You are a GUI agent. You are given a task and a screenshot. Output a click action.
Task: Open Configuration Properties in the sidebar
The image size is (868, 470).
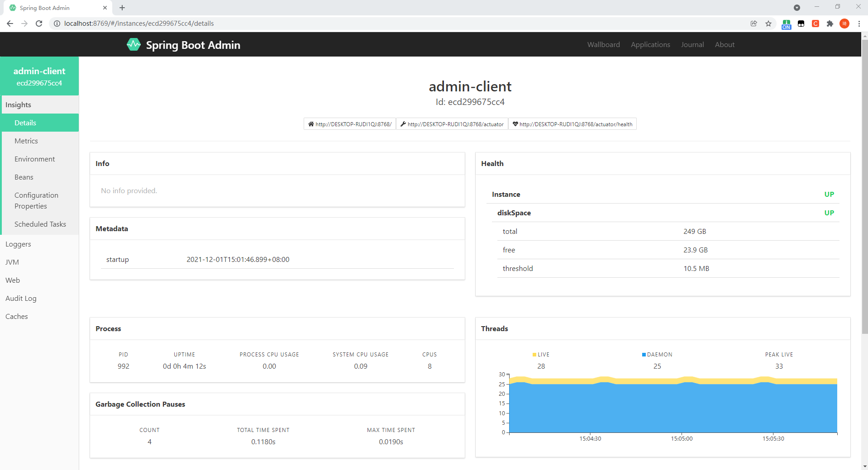coord(40,200)
